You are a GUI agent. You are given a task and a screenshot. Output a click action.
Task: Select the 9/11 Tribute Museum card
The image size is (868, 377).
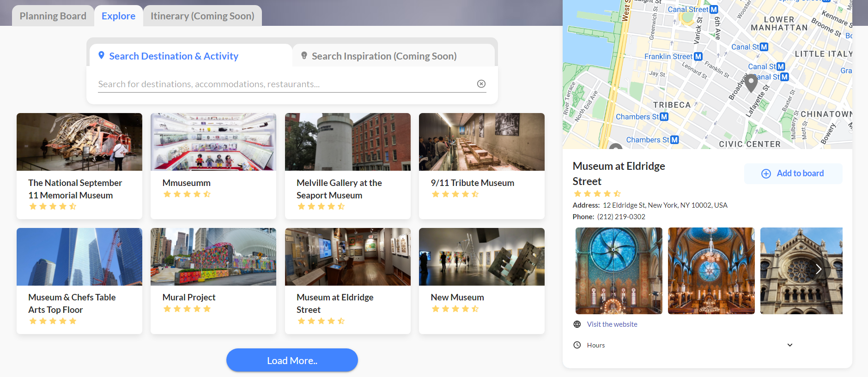(x=481, y=166)
